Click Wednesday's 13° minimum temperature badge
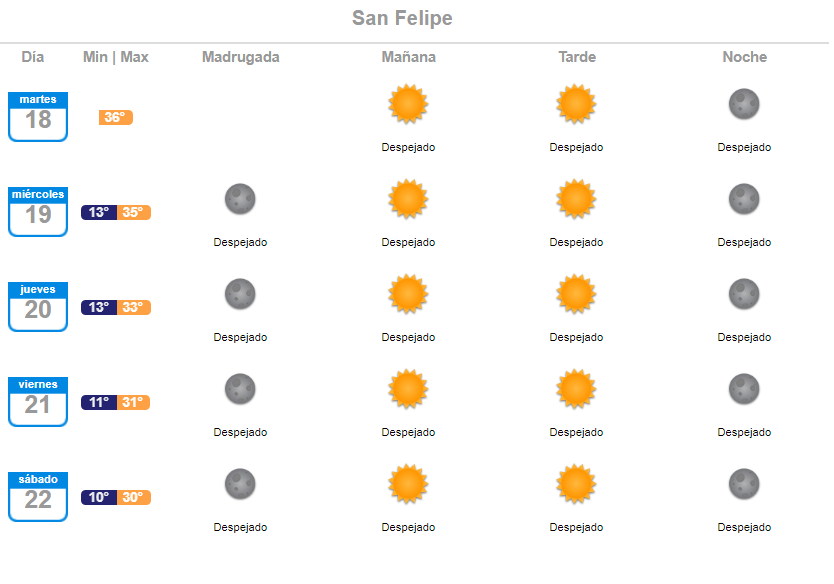 tap(99, 212)
